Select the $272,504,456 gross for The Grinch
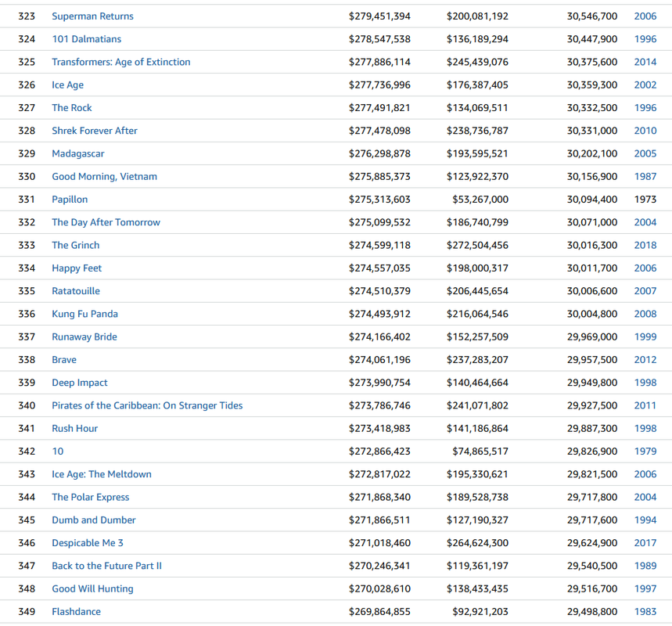This screenshot has width=672, height=626. click(x=477, y=245)
